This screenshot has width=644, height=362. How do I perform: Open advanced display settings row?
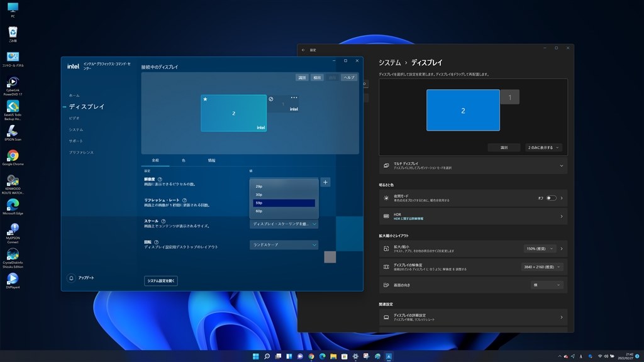pos(473,317)
